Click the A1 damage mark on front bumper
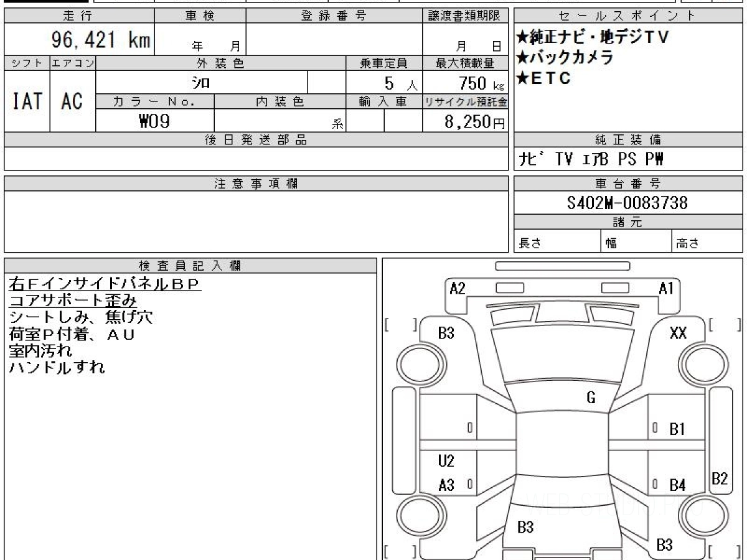 (667, 288)
